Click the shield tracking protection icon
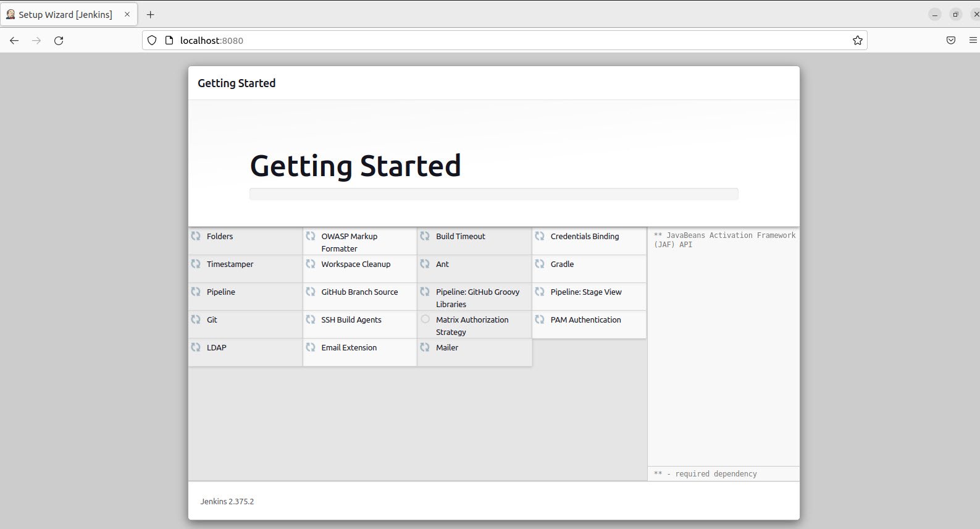The image size is (980, 529). 152,41
